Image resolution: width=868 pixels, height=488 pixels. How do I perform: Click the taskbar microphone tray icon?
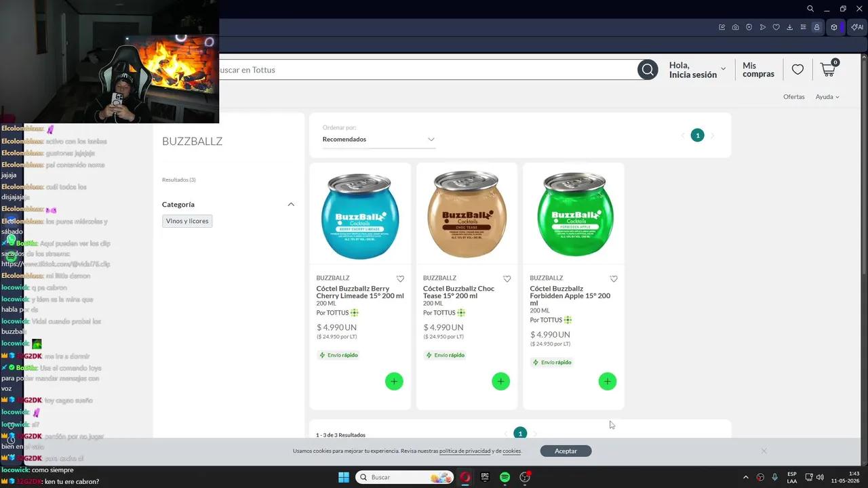pos(775,477)
